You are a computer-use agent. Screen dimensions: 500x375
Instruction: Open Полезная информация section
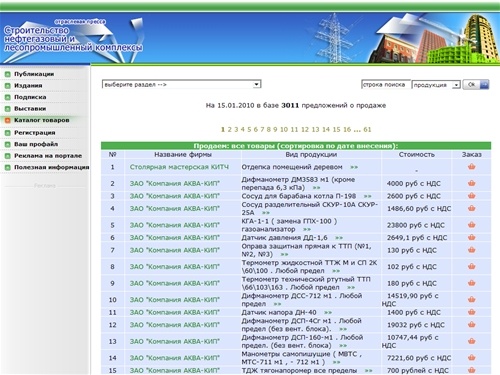(x=52, y=167)
